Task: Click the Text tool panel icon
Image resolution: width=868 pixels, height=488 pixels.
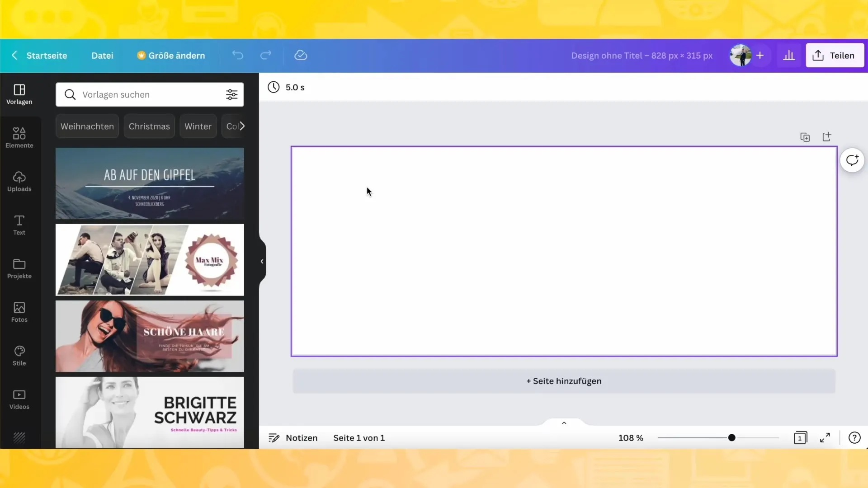Action: tap(19, 225)
